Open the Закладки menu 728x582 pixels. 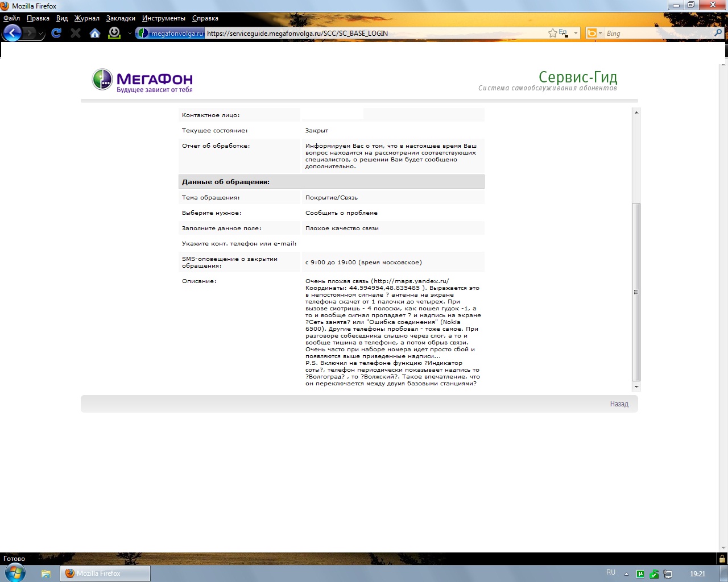(121, 18)
